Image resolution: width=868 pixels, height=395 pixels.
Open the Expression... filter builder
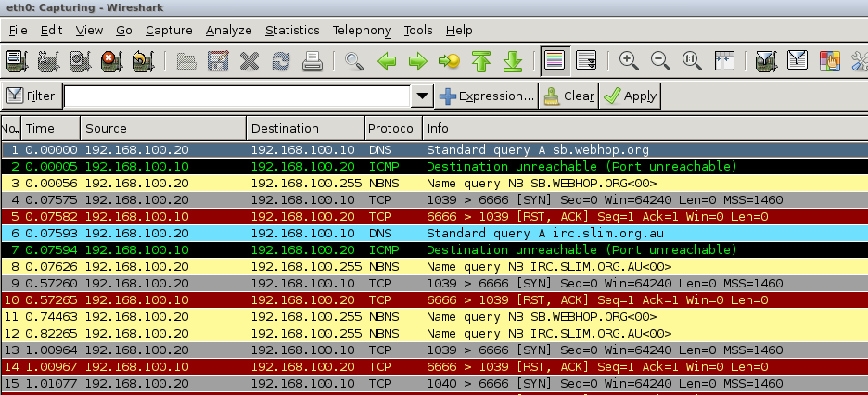pos(486,96)
